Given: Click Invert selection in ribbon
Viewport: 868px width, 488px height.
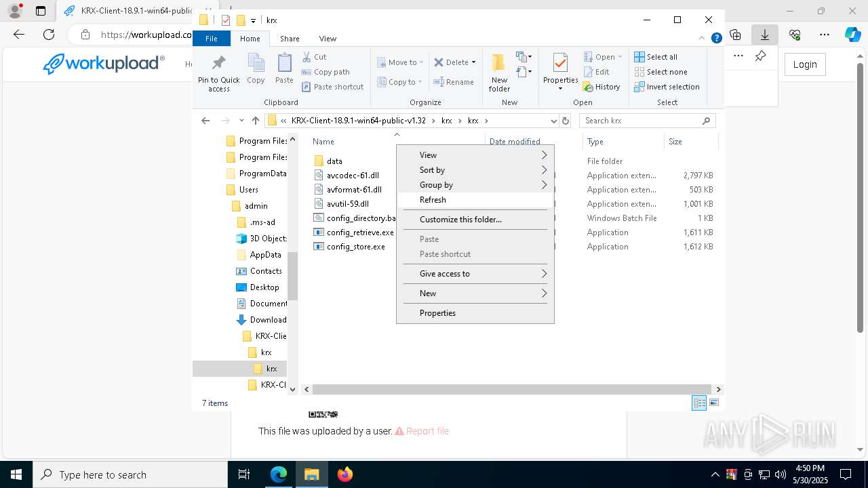Looking at the screenshot, I should tap(667, 87).
